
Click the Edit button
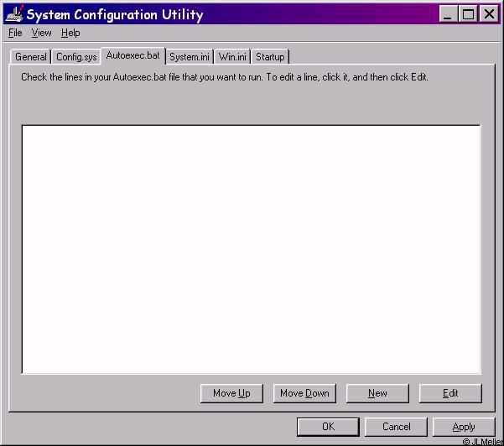click(450, 393)
